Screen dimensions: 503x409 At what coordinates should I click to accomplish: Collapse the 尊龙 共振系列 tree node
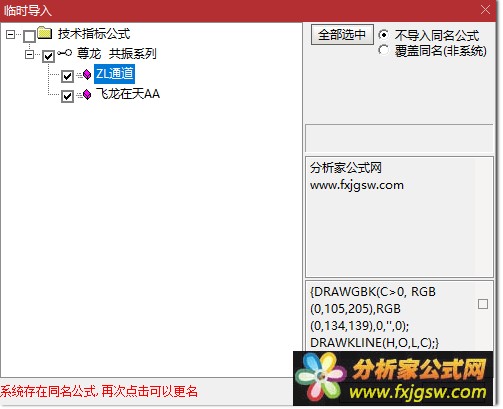point(30,54)
